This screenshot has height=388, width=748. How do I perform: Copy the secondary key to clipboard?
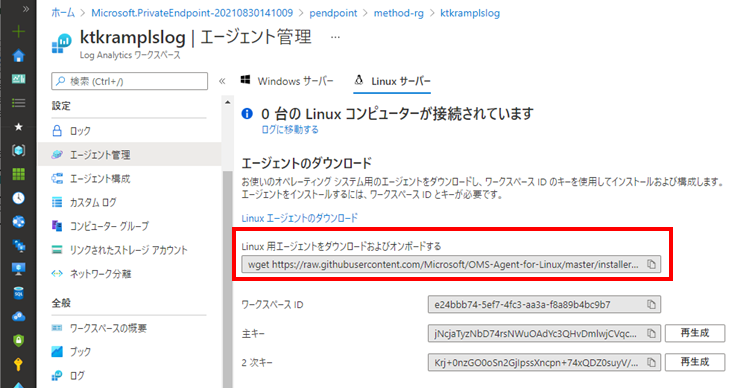pos(651,363)
